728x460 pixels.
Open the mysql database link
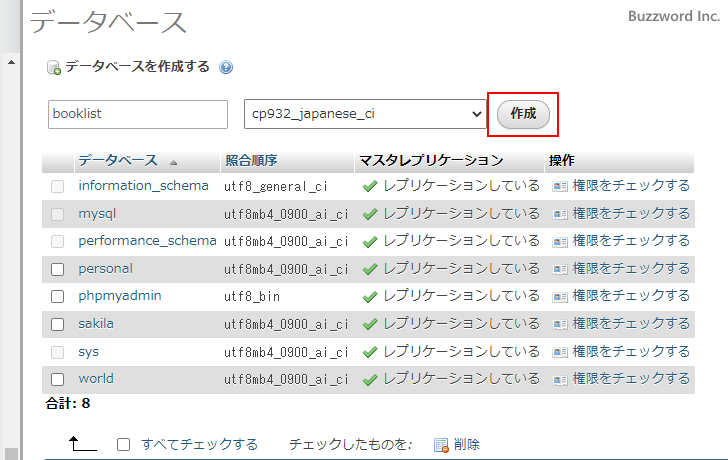click(97, 214)
